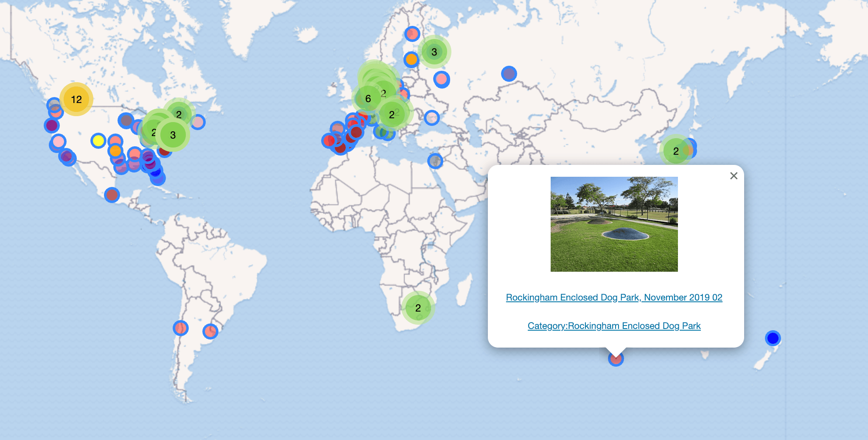Select the yellow marker in western USA

98,140
